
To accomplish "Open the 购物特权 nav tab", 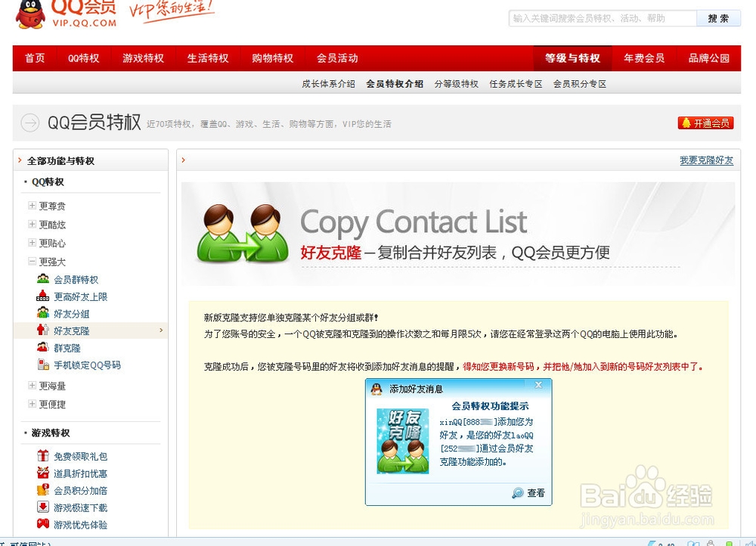I will click(x=272, y=58).
